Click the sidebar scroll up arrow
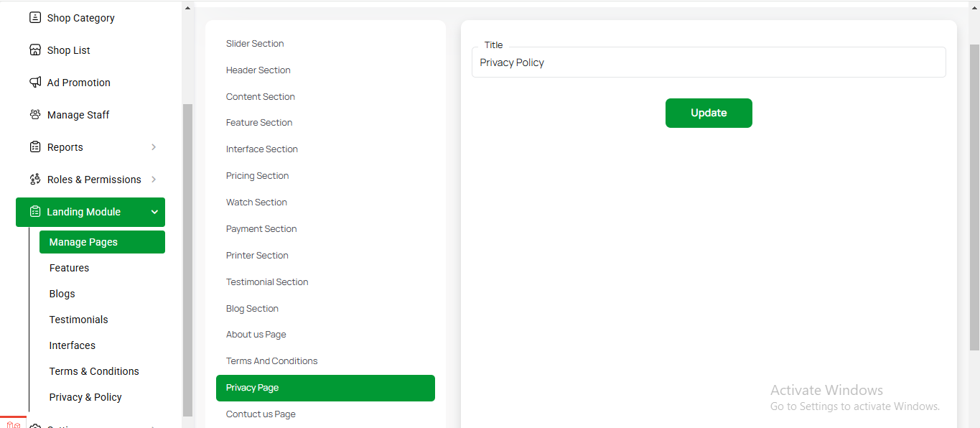The height and width of the screenshot is (428, 980). click(188, 9)
